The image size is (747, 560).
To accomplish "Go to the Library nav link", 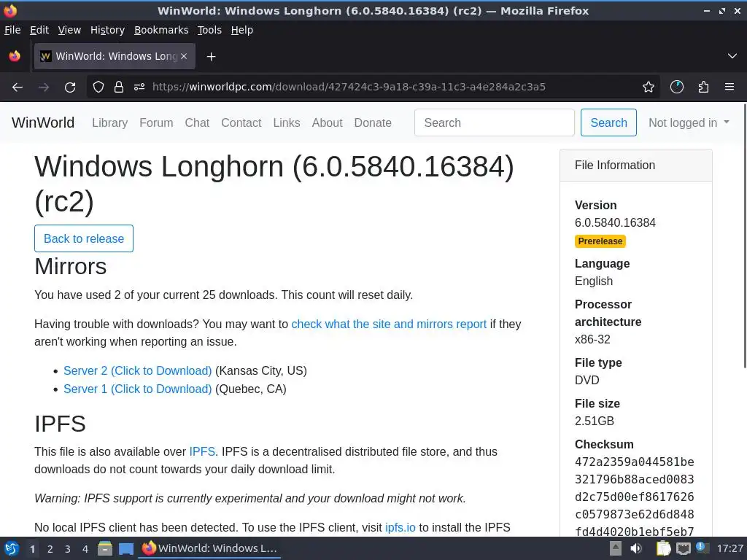I will click(109, 122).
